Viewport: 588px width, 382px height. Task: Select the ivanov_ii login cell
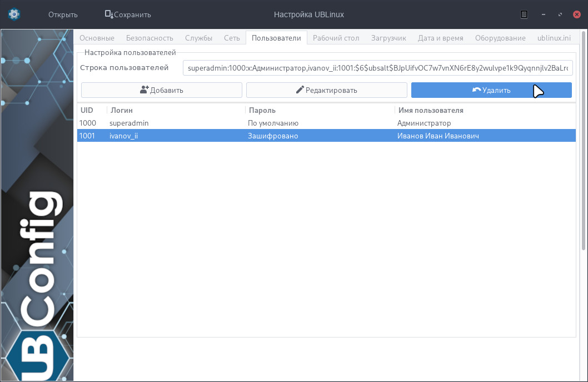point(123,136)
